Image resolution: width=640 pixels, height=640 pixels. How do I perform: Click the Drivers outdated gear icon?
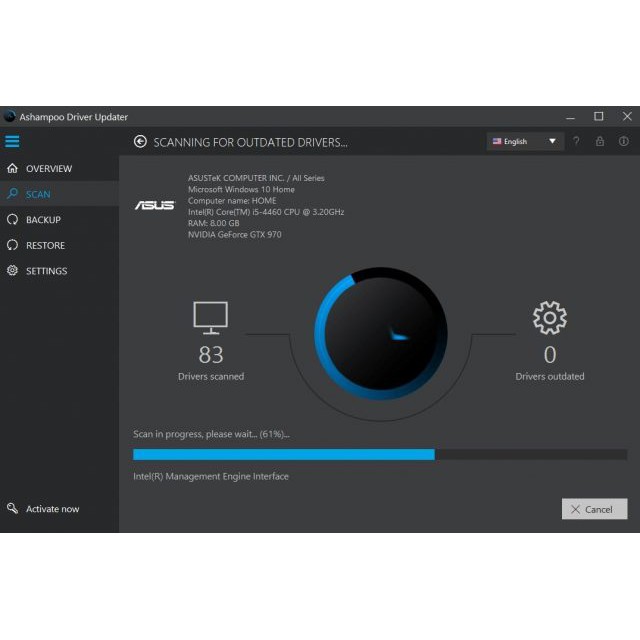pos(549,318)
